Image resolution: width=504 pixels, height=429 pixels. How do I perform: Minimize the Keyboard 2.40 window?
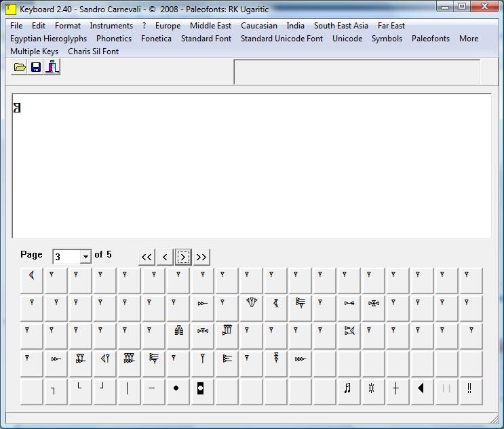coord(445,6)
